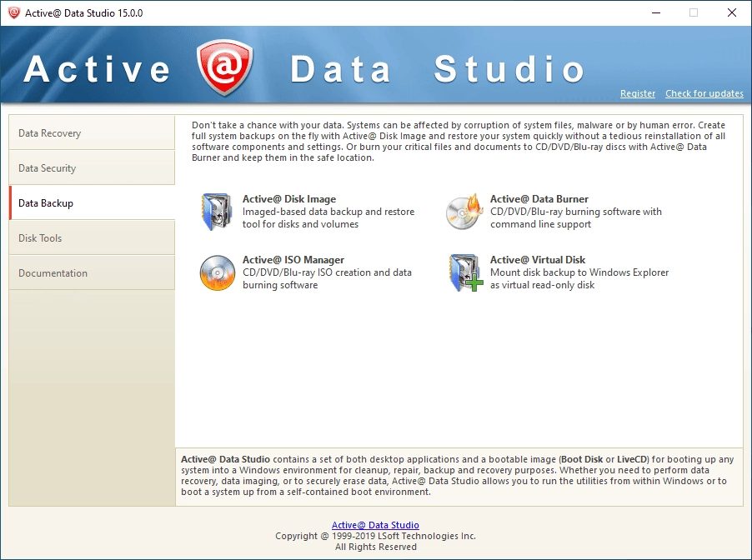Viewport: 752px width, 560px height.
Task: Click the Active@ Disk Image title
Action: 289,199
